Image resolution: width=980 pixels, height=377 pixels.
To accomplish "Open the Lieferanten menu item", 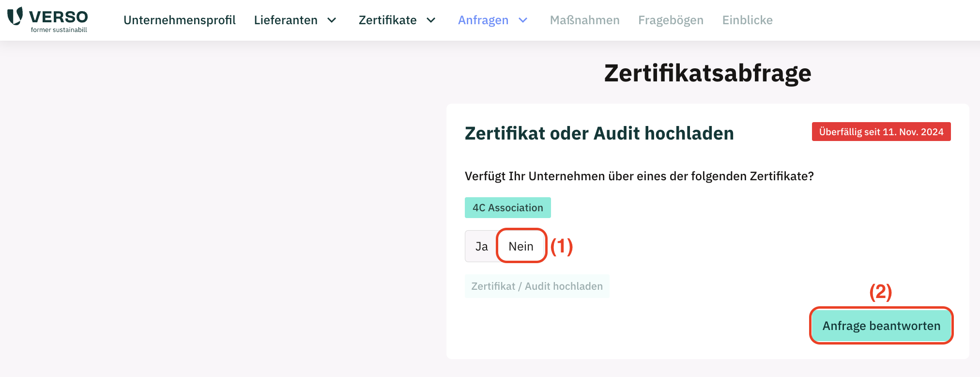I will [x=286, y=20].
